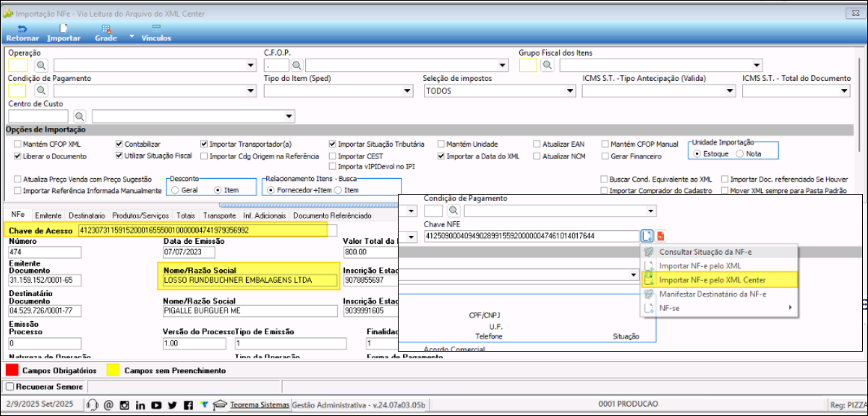Enable Mantém CFOP XML checkbox
This screenshot has width=868, height=416.
pos(18,145)
